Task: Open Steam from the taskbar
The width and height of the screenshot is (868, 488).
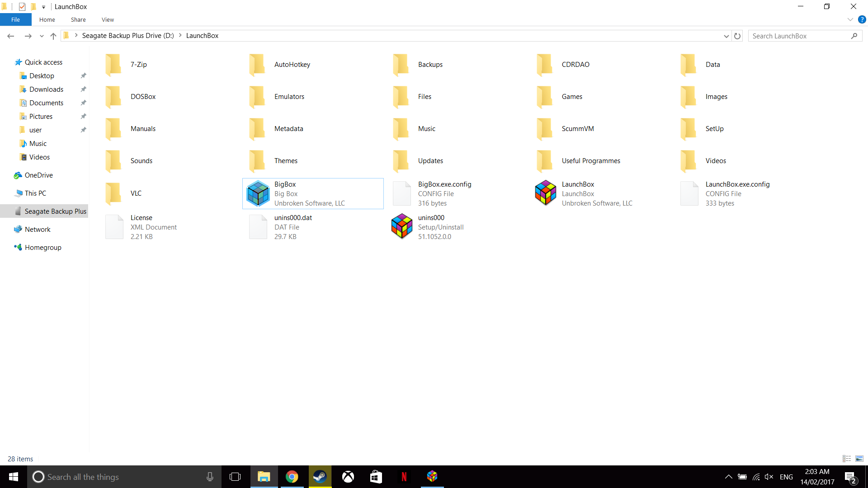Action: [x=320, y=477]
